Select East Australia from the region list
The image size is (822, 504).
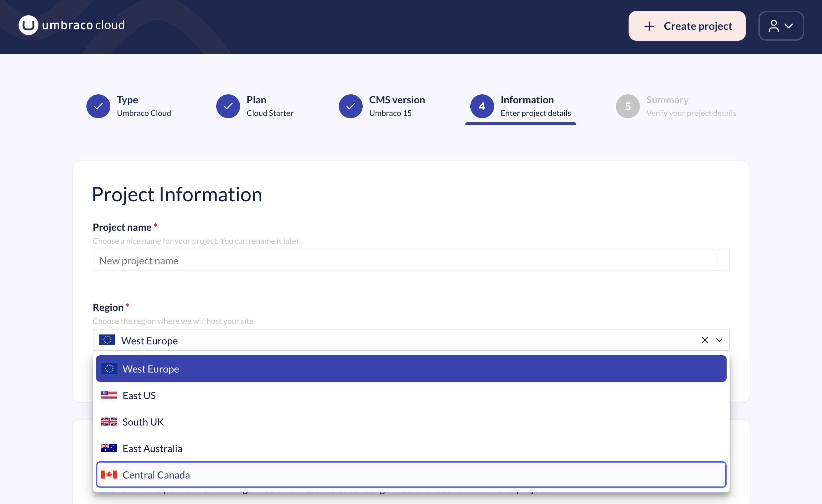(x=152, y=448)
